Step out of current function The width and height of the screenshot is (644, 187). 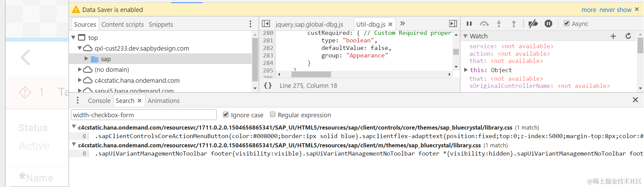tap(514, 24)
